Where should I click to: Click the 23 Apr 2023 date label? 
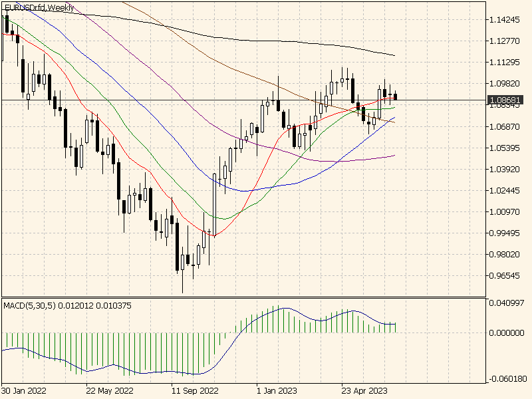click(364, 391)
